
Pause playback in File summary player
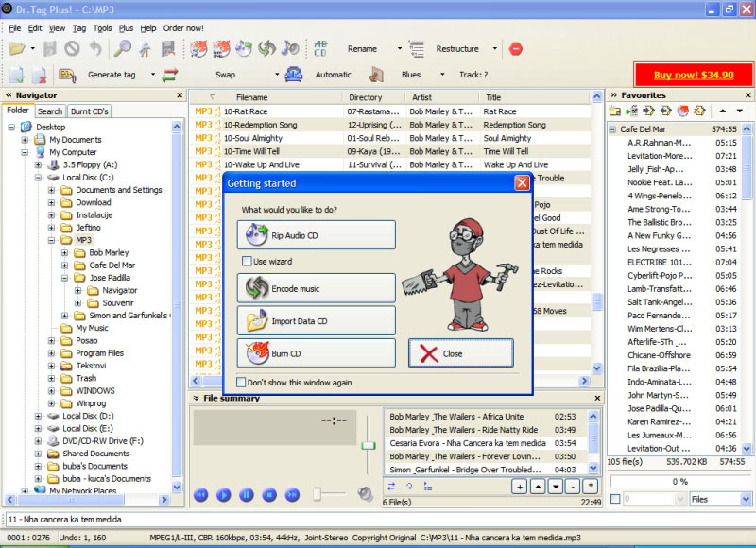click(x=247, y=494)
